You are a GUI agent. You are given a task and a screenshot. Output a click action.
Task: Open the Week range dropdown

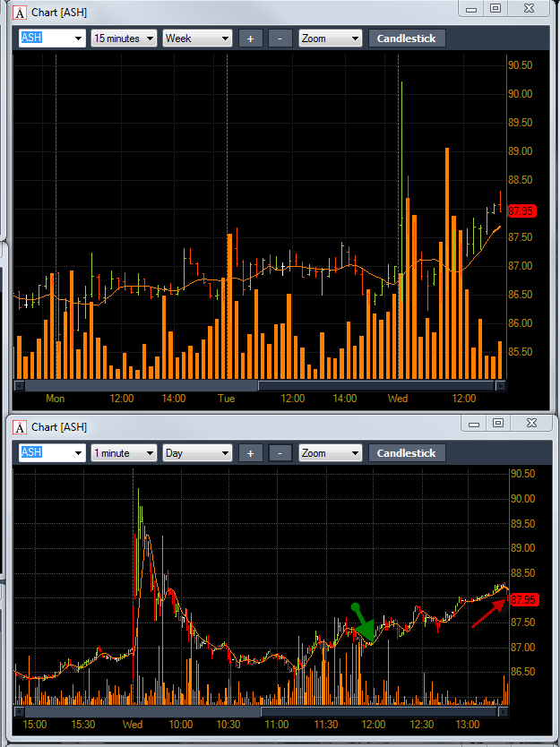click(x=197, y=39)
